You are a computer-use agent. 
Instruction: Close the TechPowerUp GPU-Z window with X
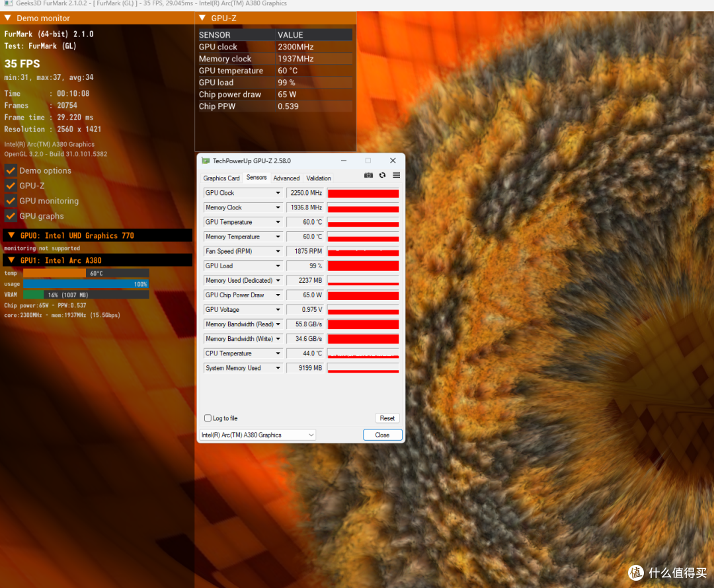[x=393, y=161]
